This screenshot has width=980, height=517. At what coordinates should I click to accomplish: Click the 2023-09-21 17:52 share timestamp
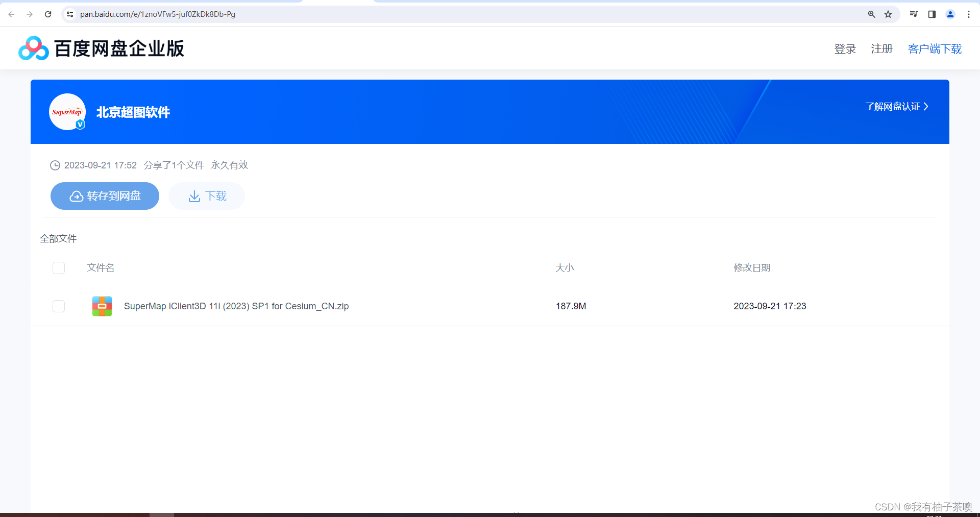click(x=101, y=165)
